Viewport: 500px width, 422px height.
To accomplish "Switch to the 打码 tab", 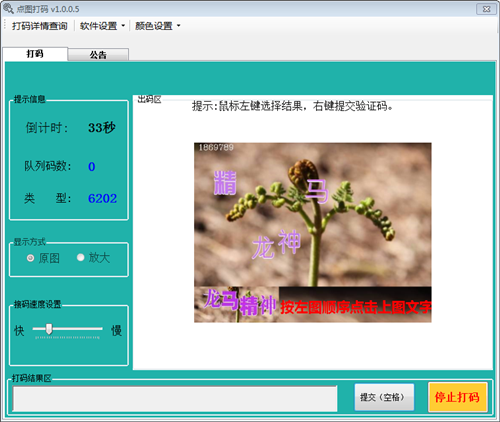I will [35, 54].
